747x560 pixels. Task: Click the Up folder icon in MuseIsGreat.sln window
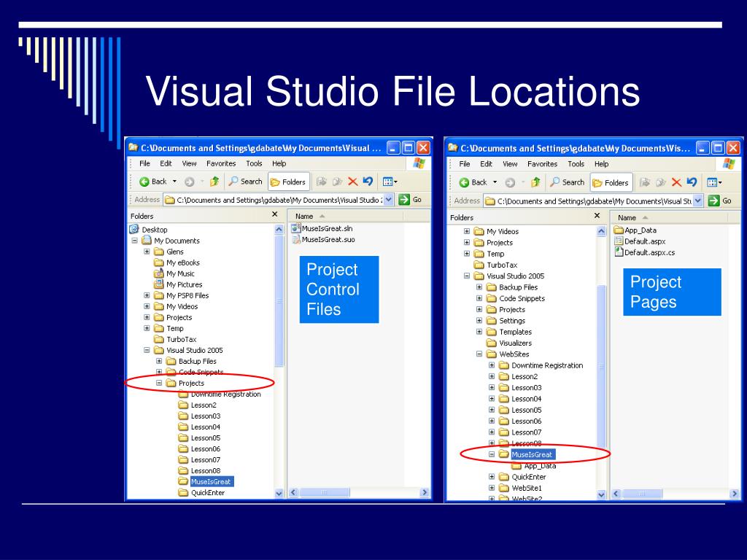click(x=214, y=182)
